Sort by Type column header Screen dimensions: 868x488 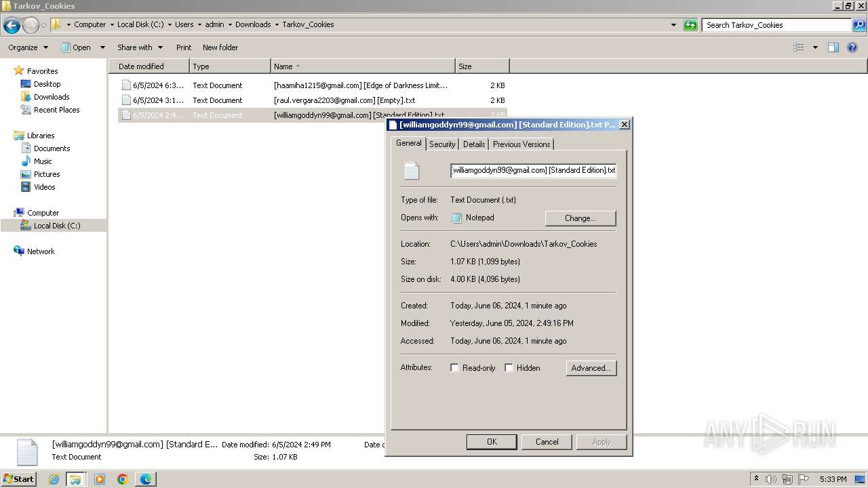(230, 66)
